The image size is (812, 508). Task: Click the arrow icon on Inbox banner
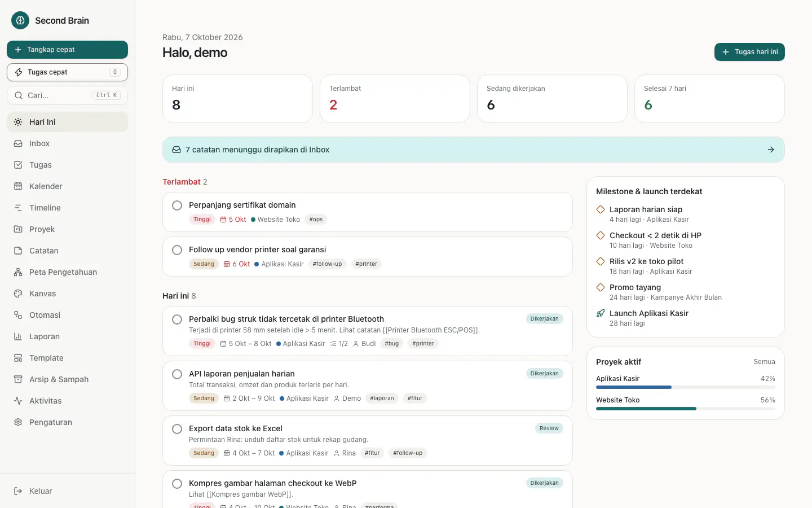click(x=771, y=150)
